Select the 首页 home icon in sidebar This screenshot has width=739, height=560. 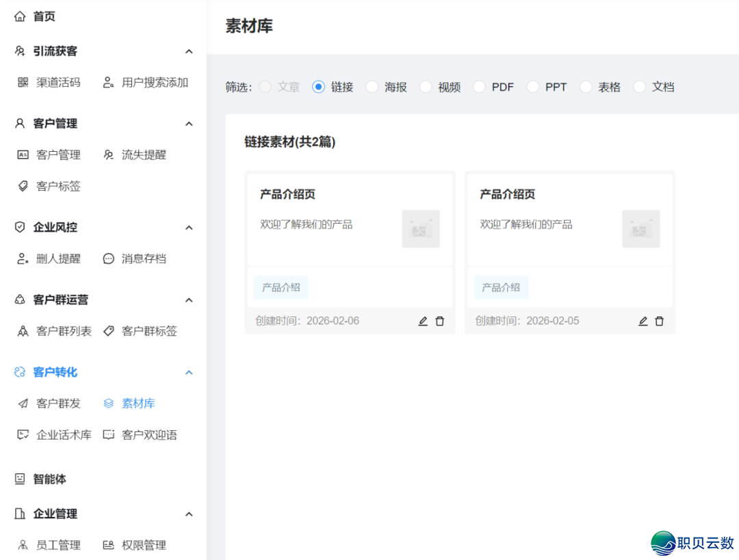coord(20,16)
